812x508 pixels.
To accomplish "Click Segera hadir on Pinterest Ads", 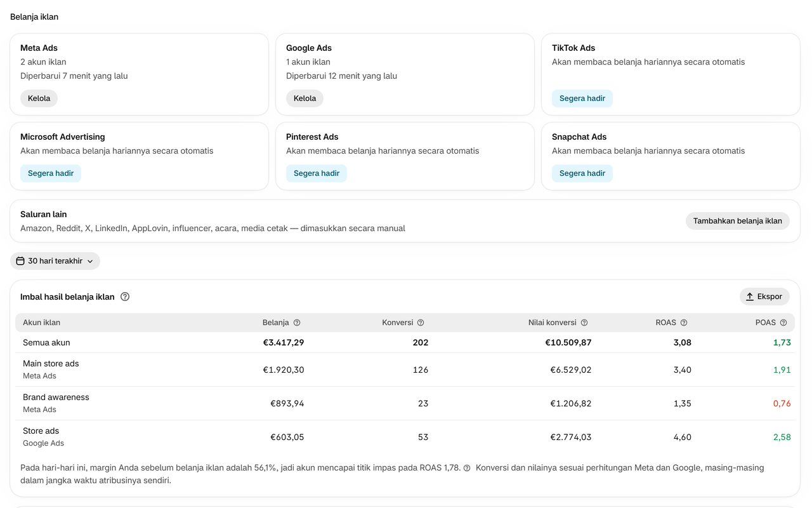I will click(317, 173).
